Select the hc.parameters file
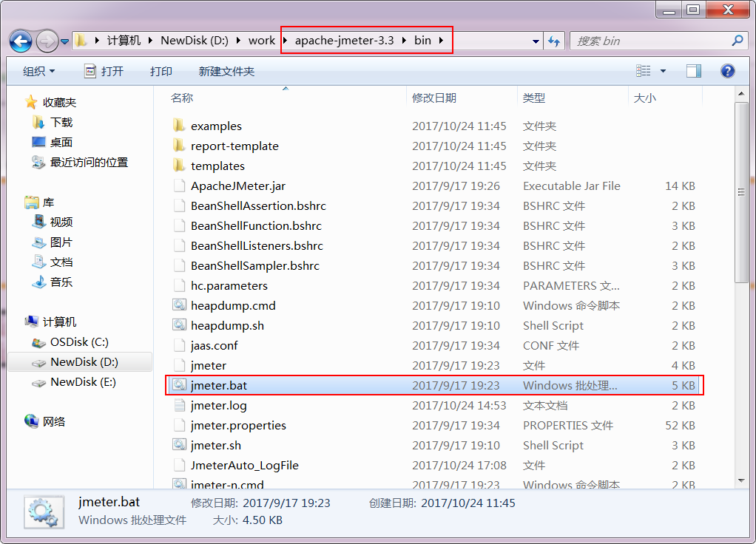 pos(229,286)
